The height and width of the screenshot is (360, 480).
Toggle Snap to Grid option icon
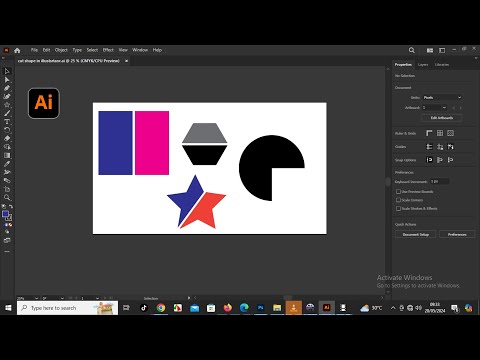coord(450,160)
